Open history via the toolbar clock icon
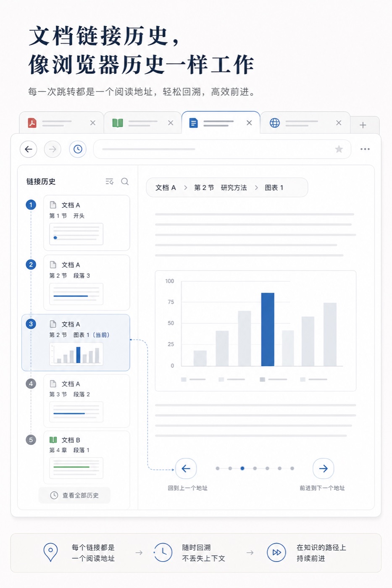 pyautogui.click(x=78, y=149)
